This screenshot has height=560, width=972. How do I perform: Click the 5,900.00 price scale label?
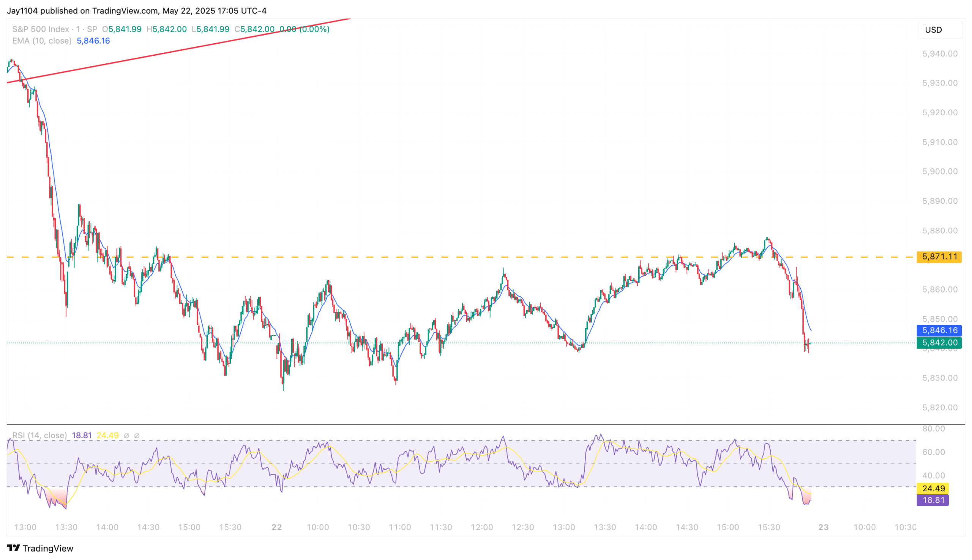[940, 171]
